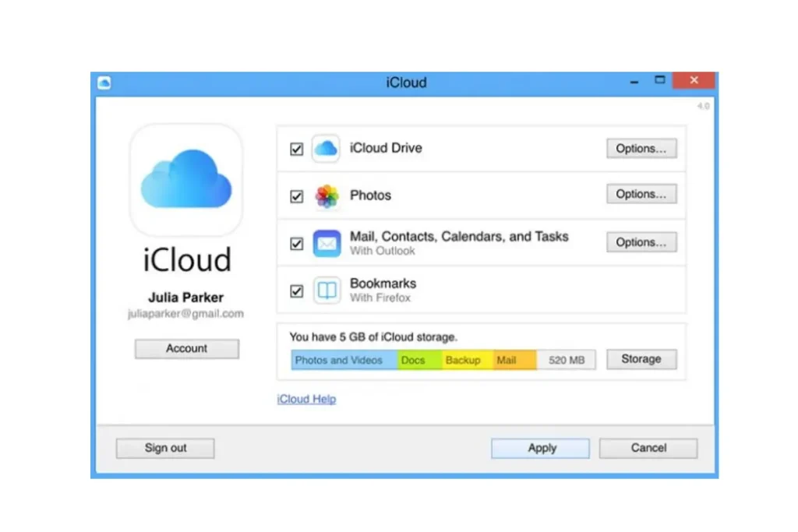Viewport: 798px width, 532px height.
Task: Open the iCloud Help link
Action: (x=306, y=400)
